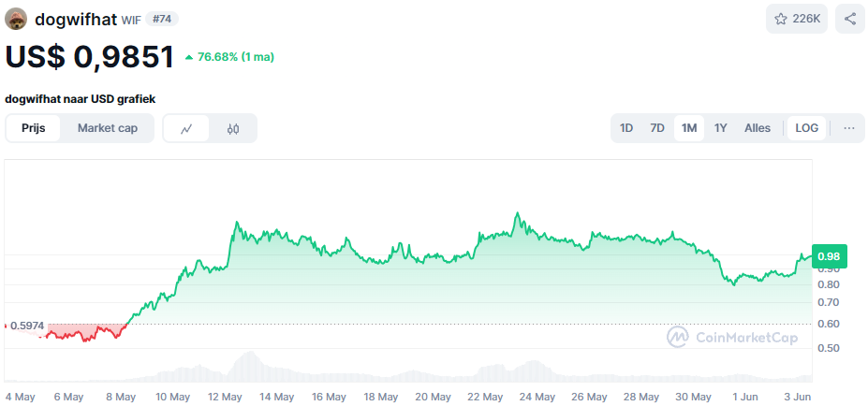The image size is (868, 406).
Task: Open the share options icon
Action: pyautogui.click(x=849, y=19)
